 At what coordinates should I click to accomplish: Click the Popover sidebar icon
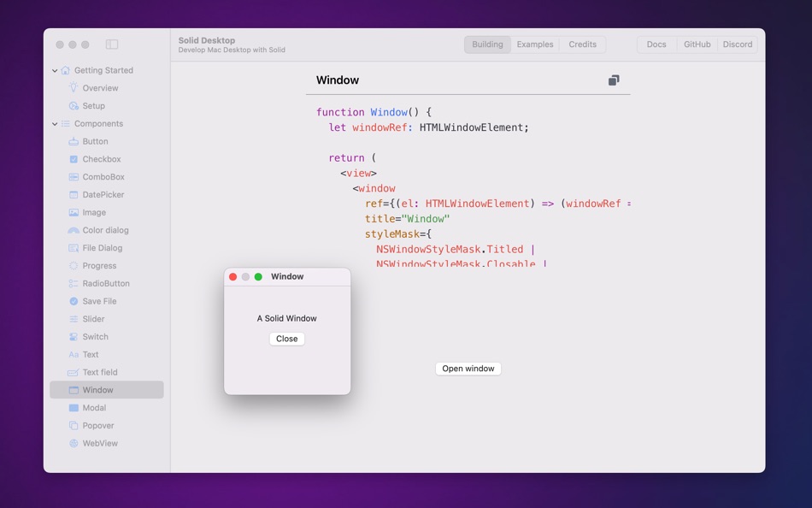coord(74,426)
